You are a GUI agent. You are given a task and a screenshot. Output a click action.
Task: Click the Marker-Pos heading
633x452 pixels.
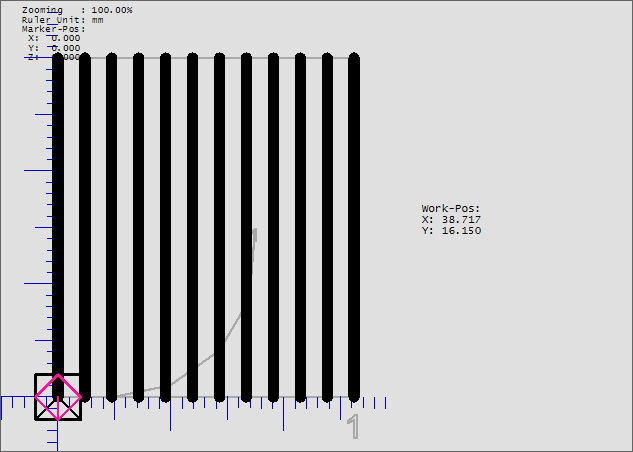click(x=53, y=29)
